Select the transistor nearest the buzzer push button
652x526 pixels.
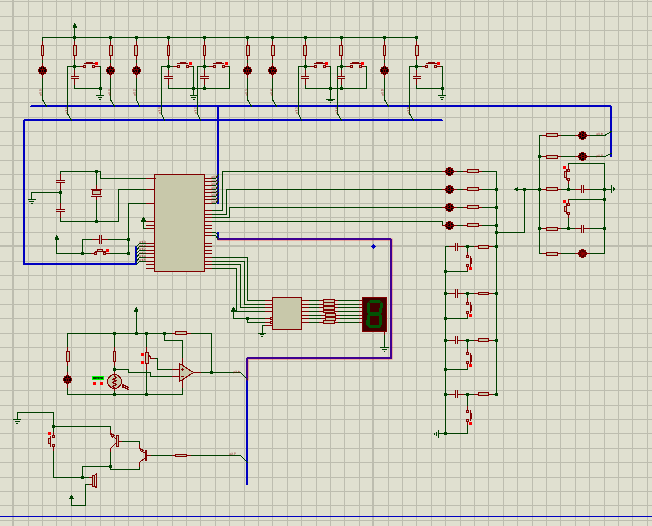115,440
